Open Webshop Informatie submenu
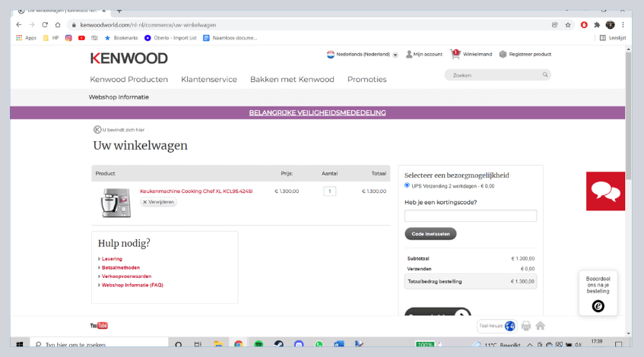Viewport: 644px width, 357px height. point(119,97)
